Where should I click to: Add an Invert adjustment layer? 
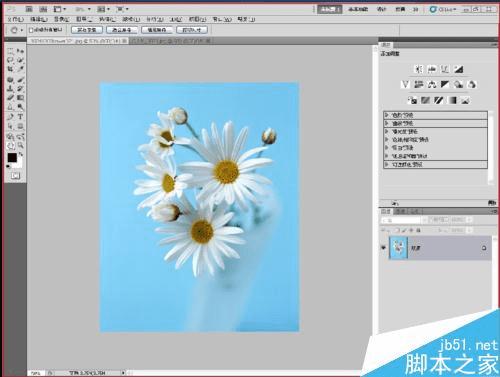coord(412,100)
